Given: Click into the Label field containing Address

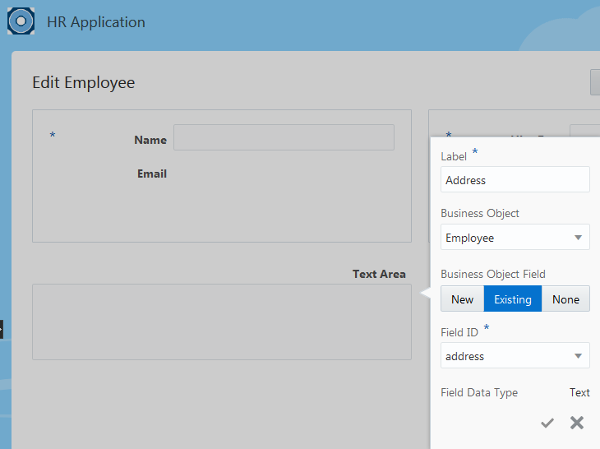Looking at the screenshot, I should (515, 180).
